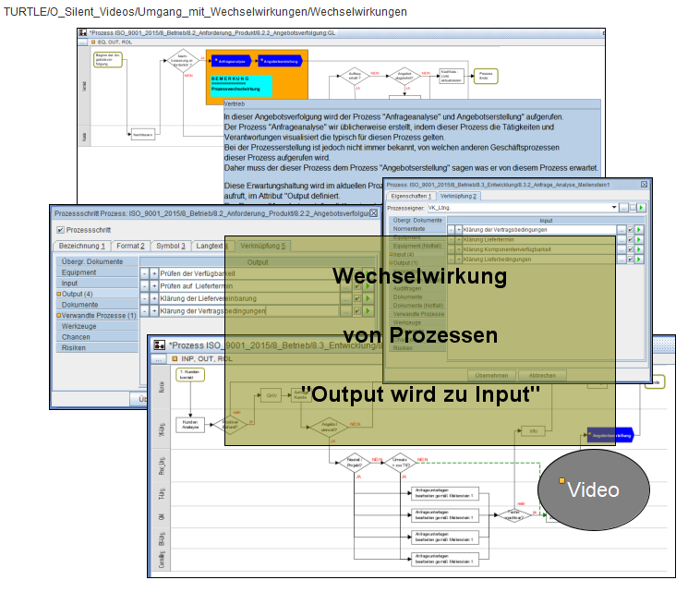Select Normentexte in the link list
The height and width of the screenshot is (592, 700).
pos(417,229)
